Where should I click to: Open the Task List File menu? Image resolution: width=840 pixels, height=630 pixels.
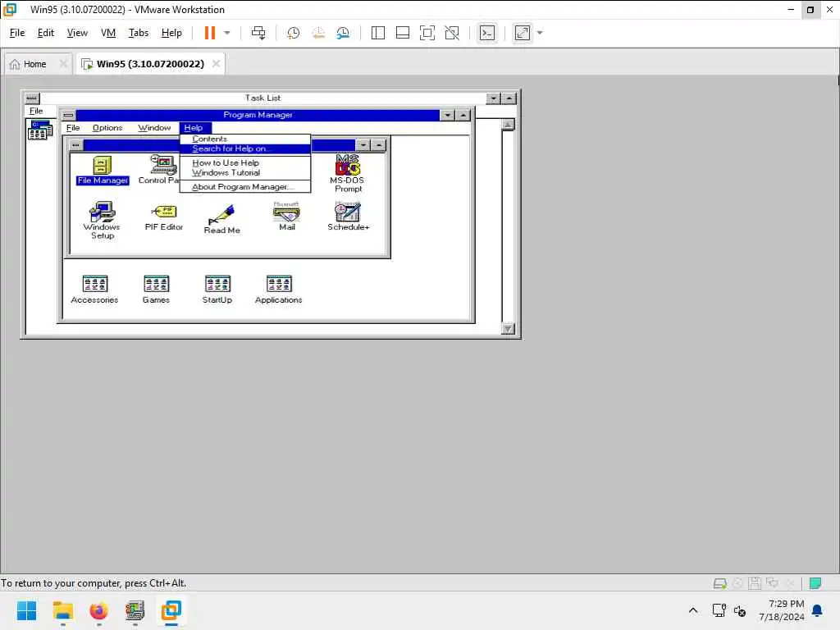pyautogui.click(x=36, y=111)
